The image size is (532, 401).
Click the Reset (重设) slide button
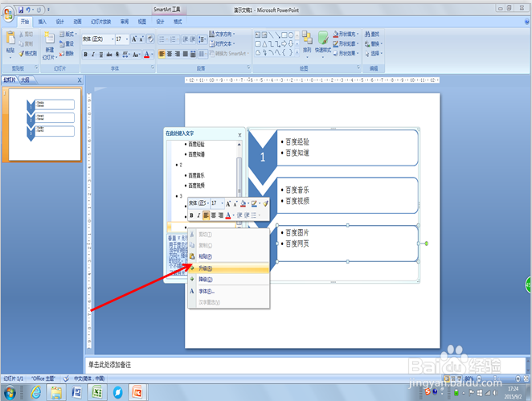[67, 43]
